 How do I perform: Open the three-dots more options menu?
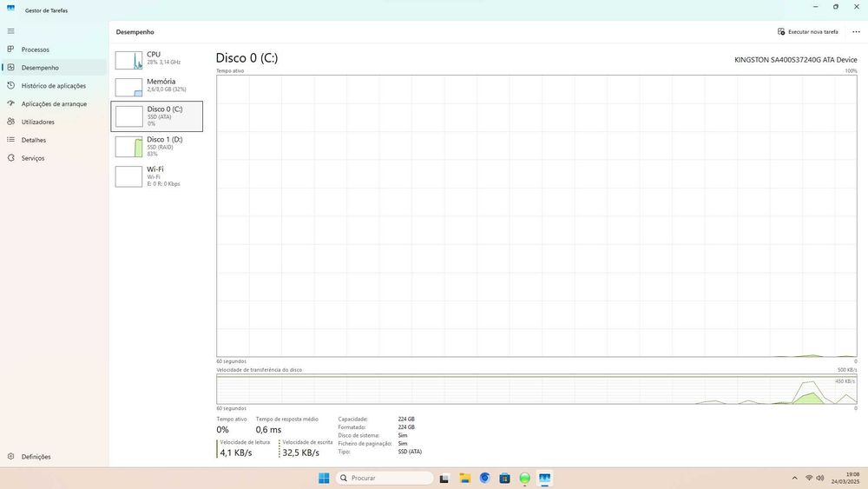click(x=856, y=31)
